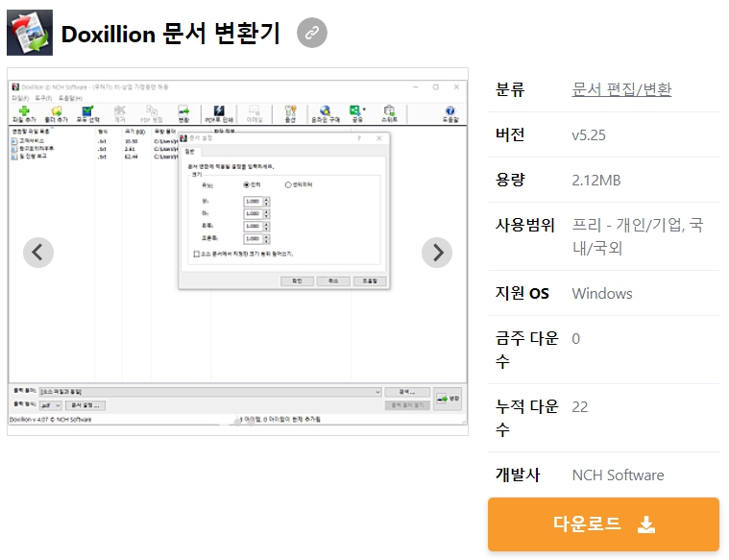Click the version value v5.25
The height and width of the screenshot is (560, 729).
(x=589, y=134)
